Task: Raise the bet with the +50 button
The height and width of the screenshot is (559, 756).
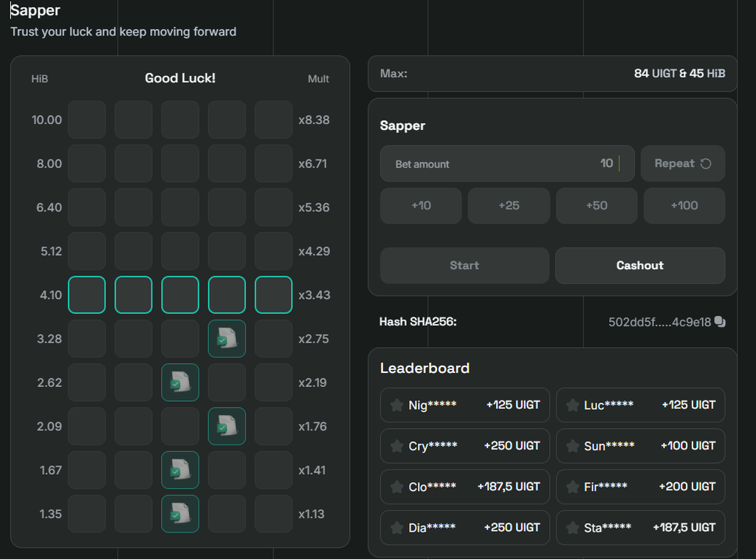Action: point(597,205)
